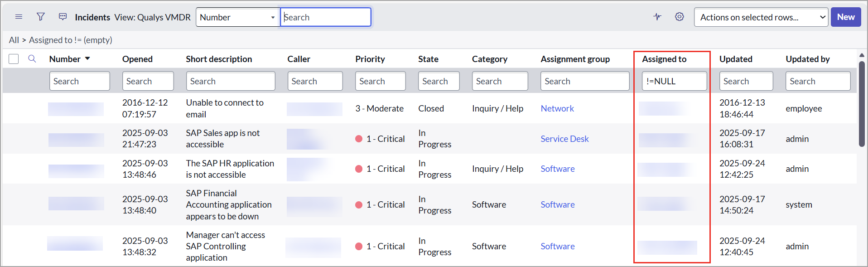Click the vertical scrollbar thumb
This screenshot has height=267, width=868.
click(862, 104)
